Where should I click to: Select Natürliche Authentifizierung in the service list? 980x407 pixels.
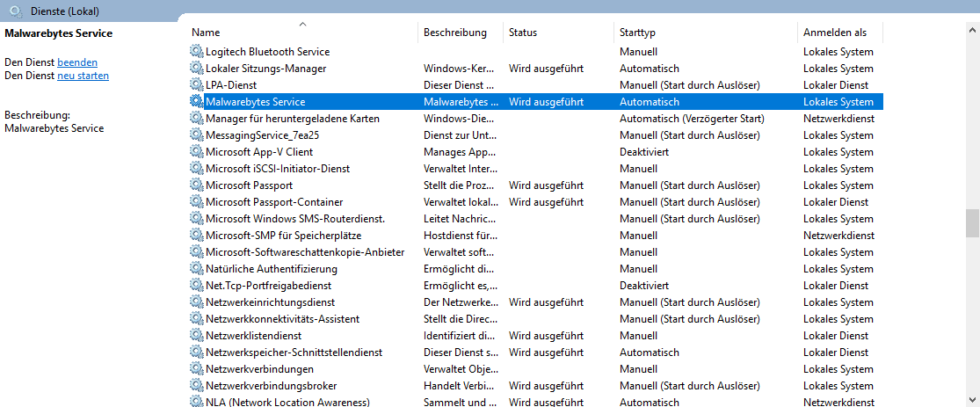271,269
